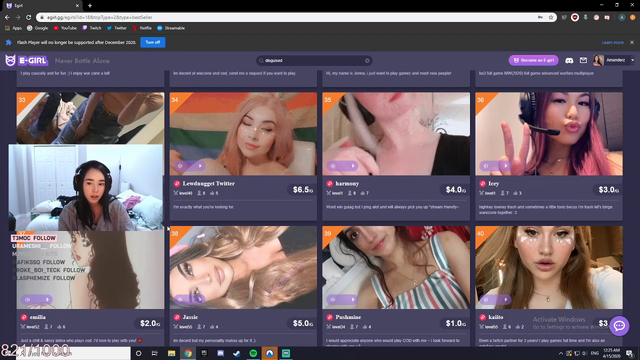Click the $4.0 price on harmony card
The image size is (640, 360).
[456, 190]
